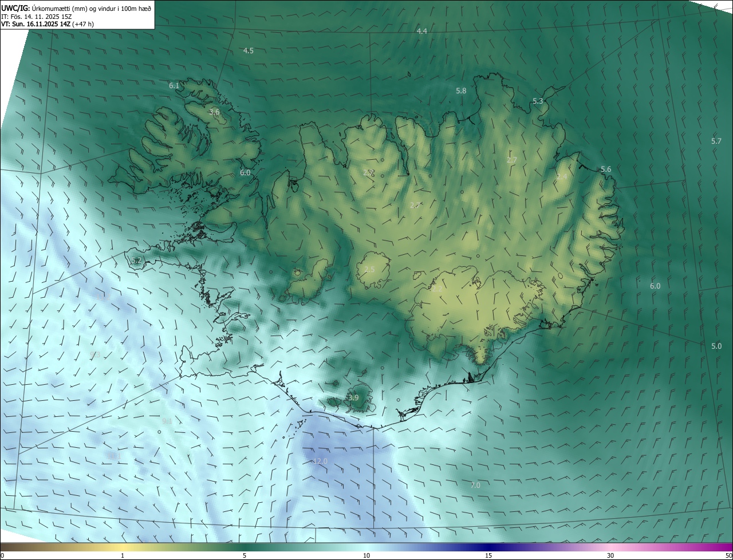Select the 5.8 value off the north coast

click(x=461, y=90)
